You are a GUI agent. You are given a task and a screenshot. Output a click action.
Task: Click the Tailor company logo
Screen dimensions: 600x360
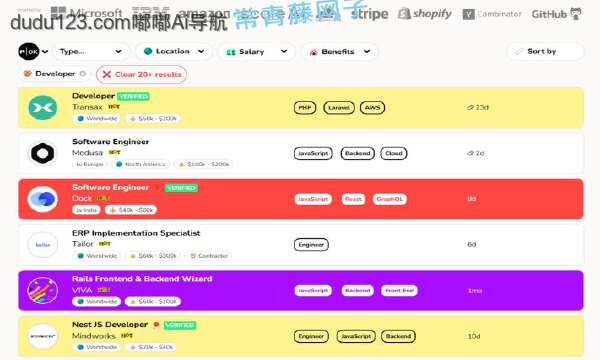[x=42, y=245]
